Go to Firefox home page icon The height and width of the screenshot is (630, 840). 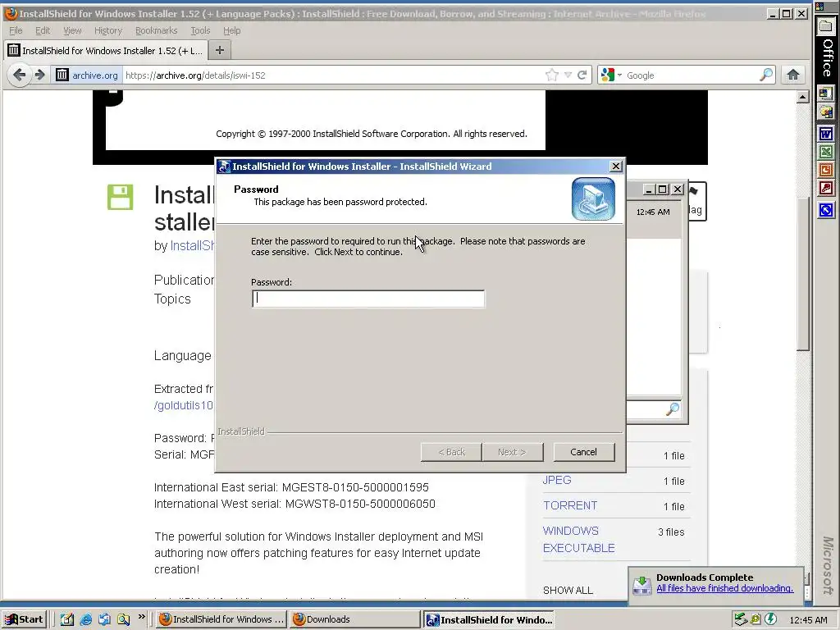(x=793, y=75)
